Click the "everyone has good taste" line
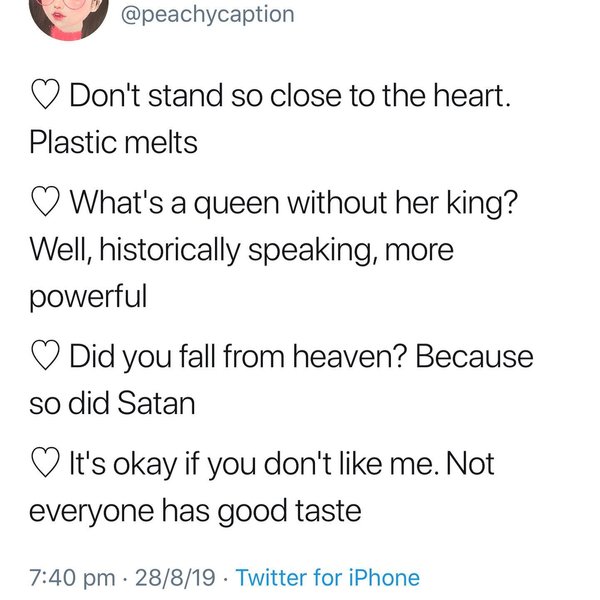600x600 pixels. pos(194,511)
